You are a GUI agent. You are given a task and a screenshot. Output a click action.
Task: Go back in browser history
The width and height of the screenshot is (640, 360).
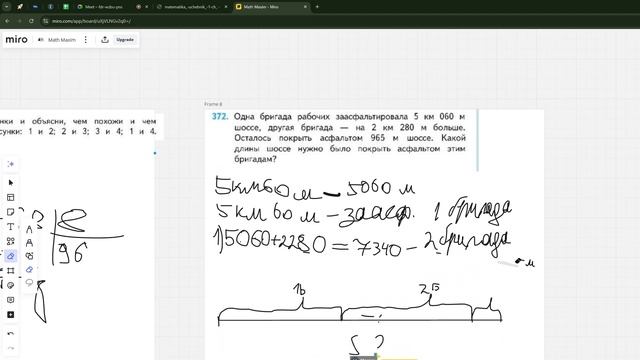[7, 21]
